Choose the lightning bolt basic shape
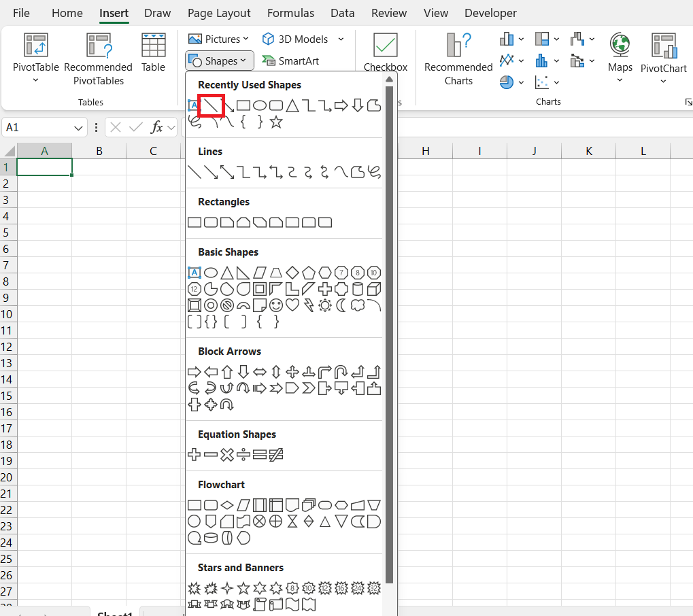 [x=309, y=305]
